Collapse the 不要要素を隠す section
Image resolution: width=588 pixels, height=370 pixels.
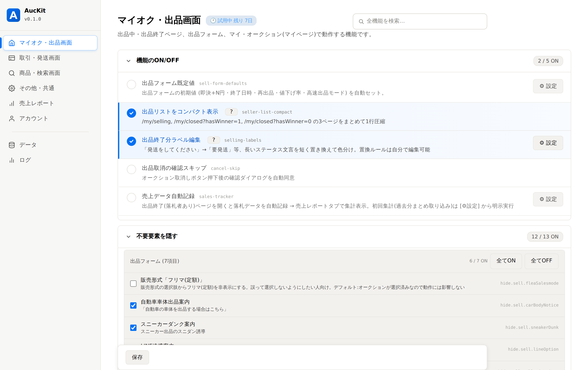click(129, 237)
